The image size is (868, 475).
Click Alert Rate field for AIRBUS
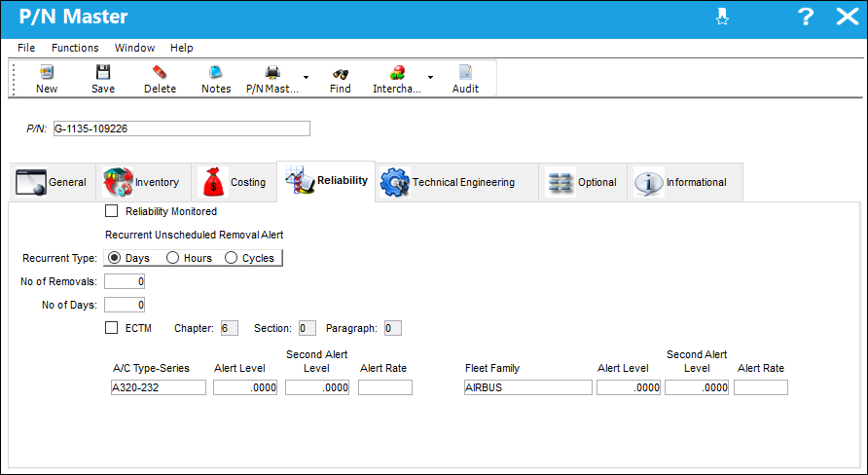click(x=761, y=387)
